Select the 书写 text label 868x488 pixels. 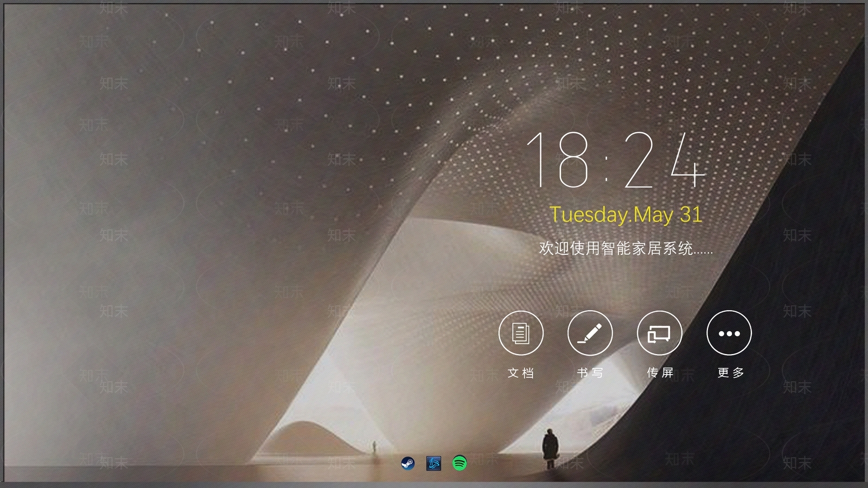pos(590,373)
